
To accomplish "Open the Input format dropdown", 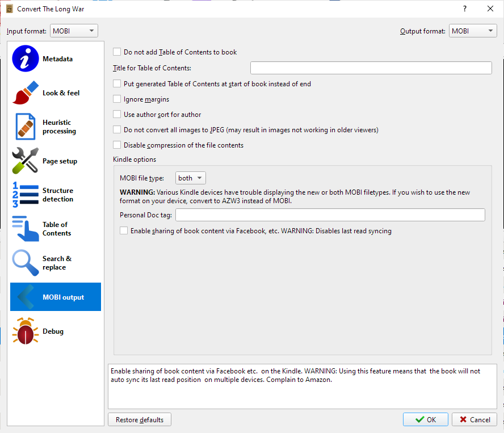I will pos(74,31).
